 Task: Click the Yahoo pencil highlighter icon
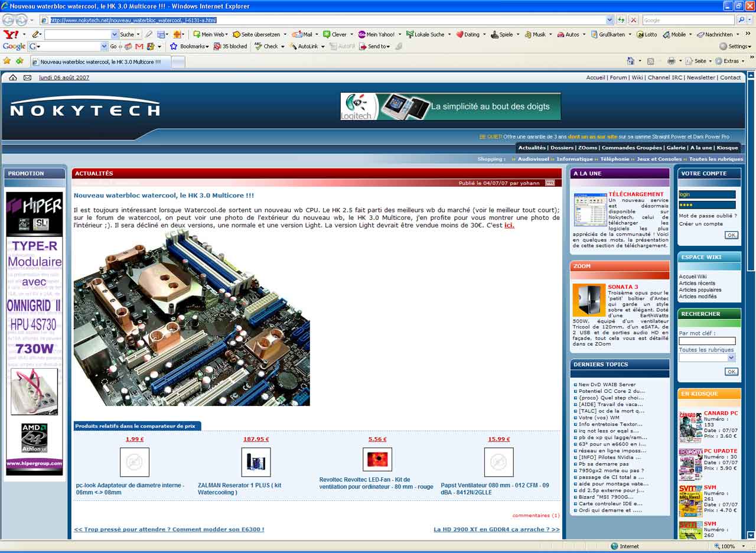35,34
